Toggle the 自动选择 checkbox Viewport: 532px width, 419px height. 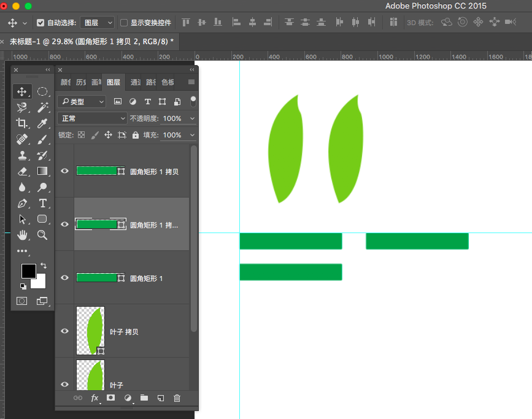[40, 23]
